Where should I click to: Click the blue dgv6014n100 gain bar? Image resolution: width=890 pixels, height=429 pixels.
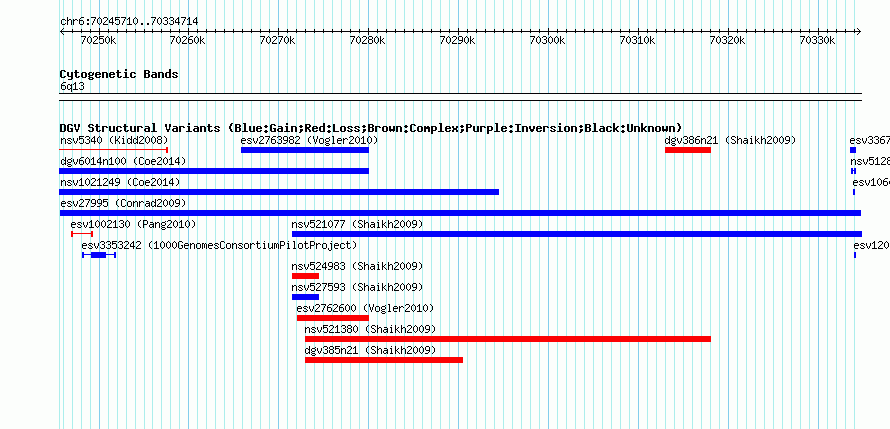coord(214,171)
